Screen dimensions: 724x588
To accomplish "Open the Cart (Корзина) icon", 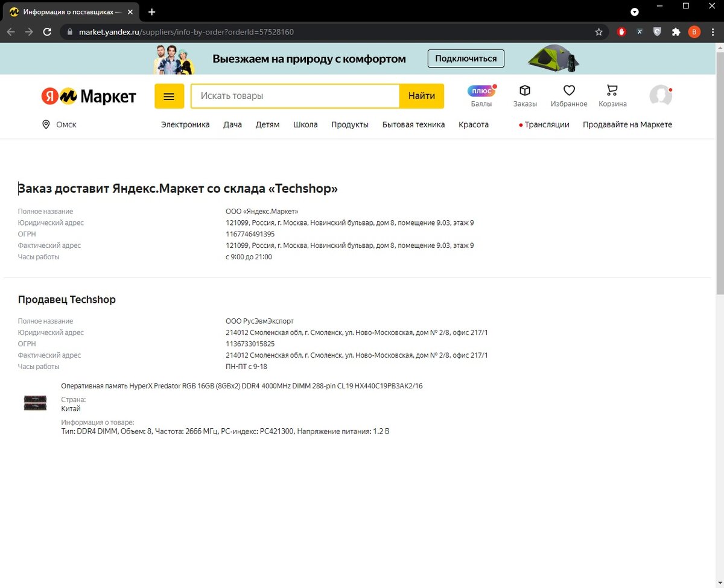I will point(612,90).
